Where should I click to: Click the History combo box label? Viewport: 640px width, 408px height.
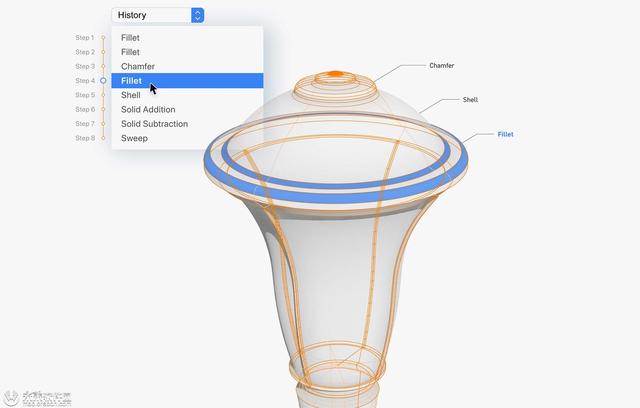(x=132, y=15)
